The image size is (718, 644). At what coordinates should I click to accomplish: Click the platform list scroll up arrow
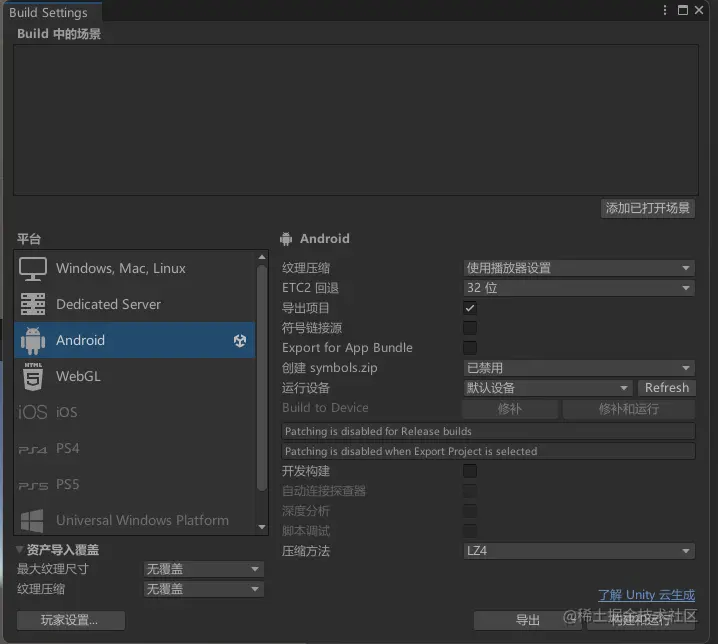pyautogui.click(x=262, y=257)
